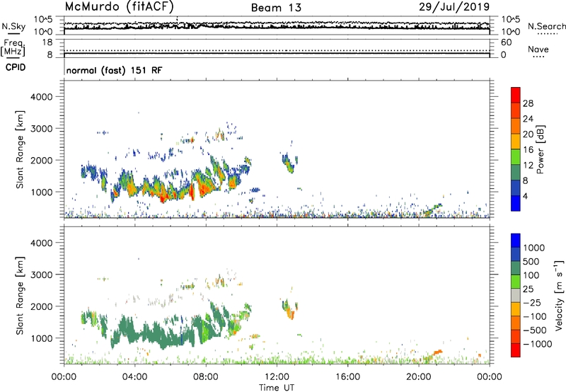The height and width of the screenshot is (392, 566).
Task: Click the "-500" label on Velocity colorbar
Action: click(535, 330)
